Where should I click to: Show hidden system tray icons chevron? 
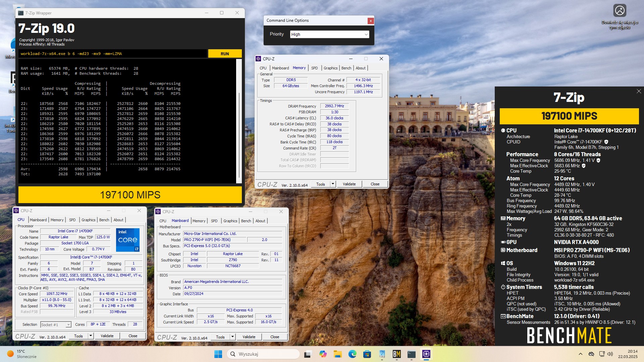coord(580,354)
